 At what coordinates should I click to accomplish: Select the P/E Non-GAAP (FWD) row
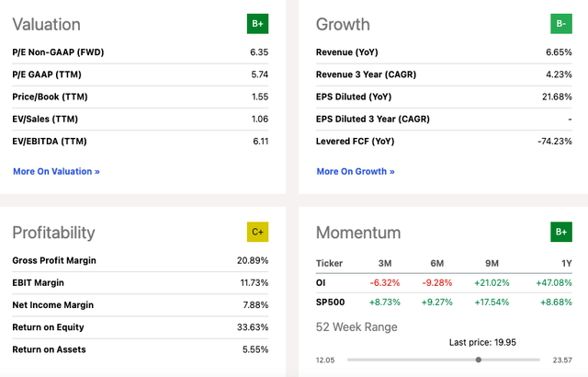141,52
